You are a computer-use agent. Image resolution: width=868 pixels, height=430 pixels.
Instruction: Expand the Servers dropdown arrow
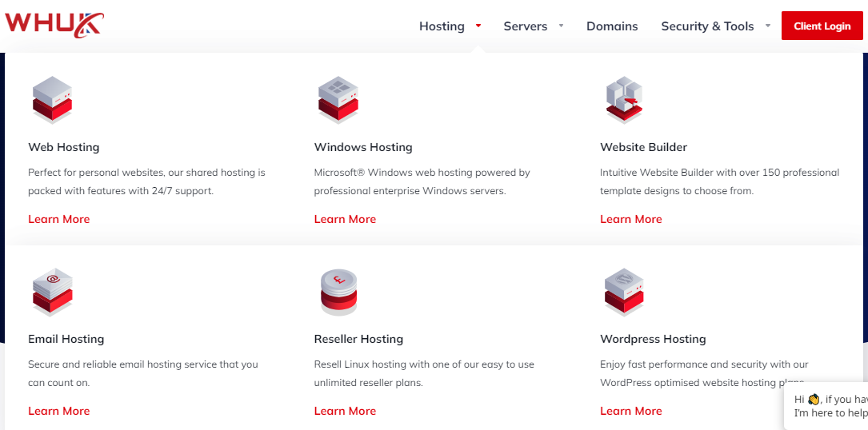pos(561,26)
